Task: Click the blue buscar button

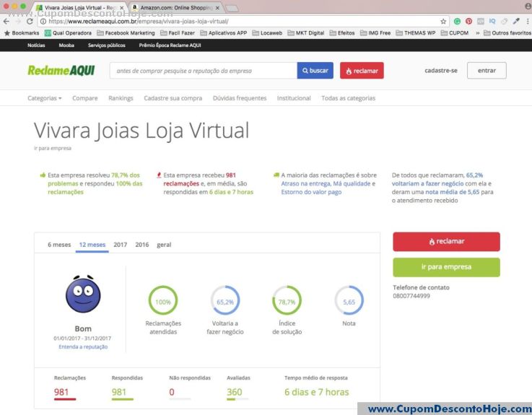Action: pos(315,71)
